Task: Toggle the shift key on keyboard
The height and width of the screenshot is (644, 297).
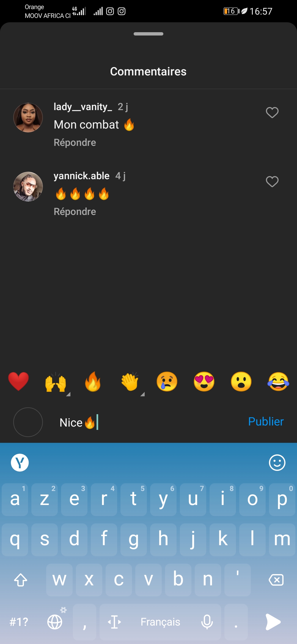Action: 21,580
